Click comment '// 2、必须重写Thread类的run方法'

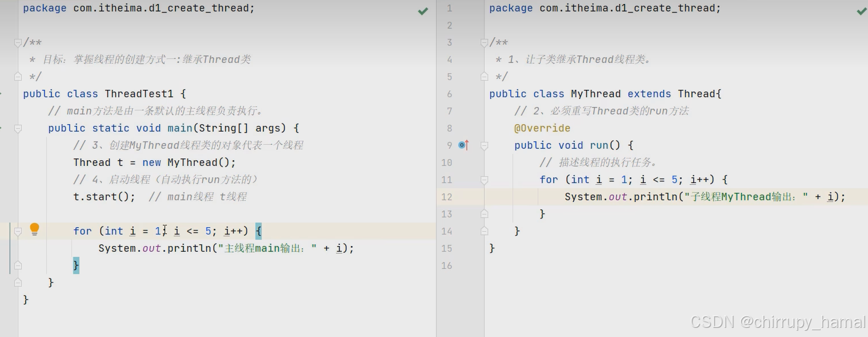coord(602,111)
